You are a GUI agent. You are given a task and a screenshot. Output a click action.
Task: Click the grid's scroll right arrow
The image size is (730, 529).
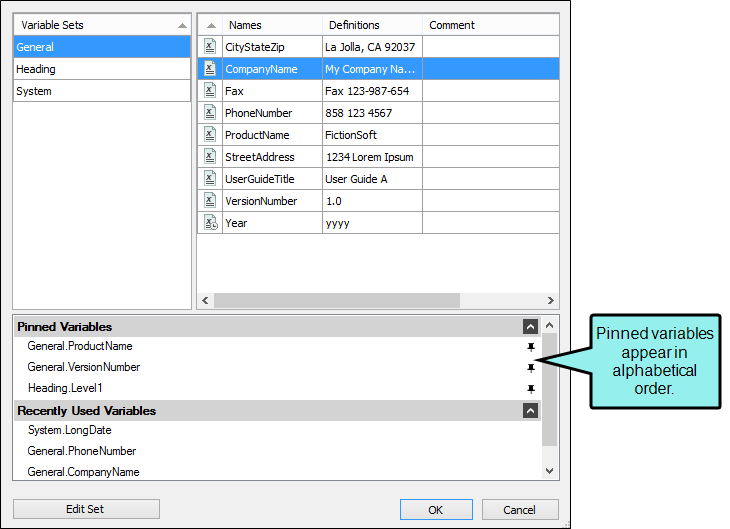pyautogui.click(x=551, y=300)
